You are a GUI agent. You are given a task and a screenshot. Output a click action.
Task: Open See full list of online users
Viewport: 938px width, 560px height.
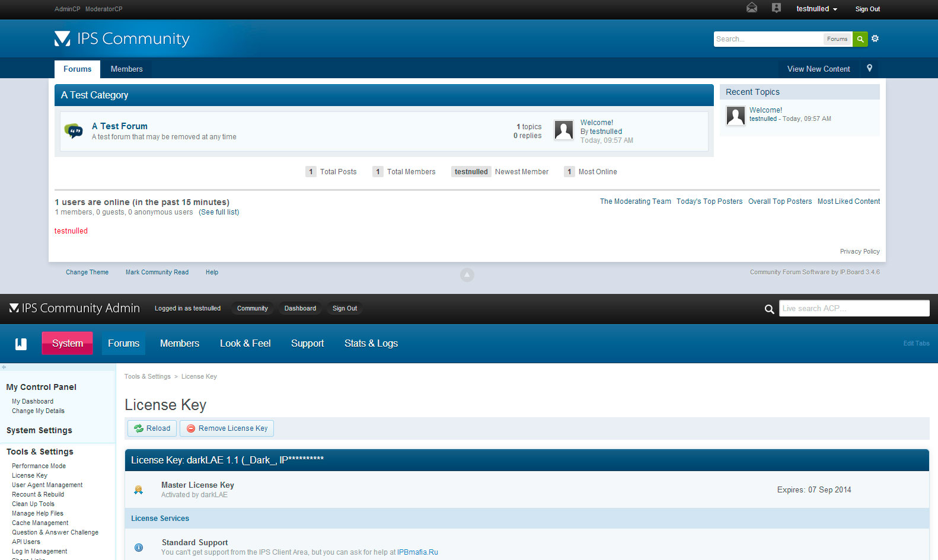click(x=219, y=212)
